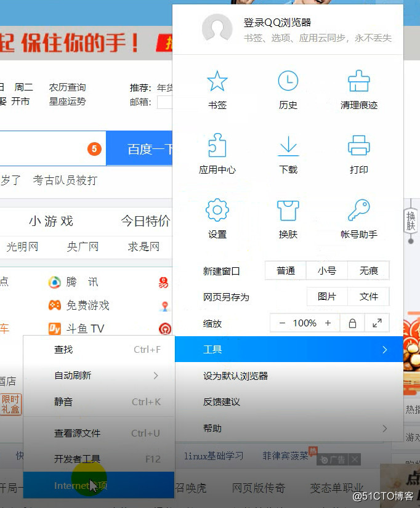Screen dimensions: 420x508
Task: Save webpage as 图片 image
Action: (x=326, y=296)
